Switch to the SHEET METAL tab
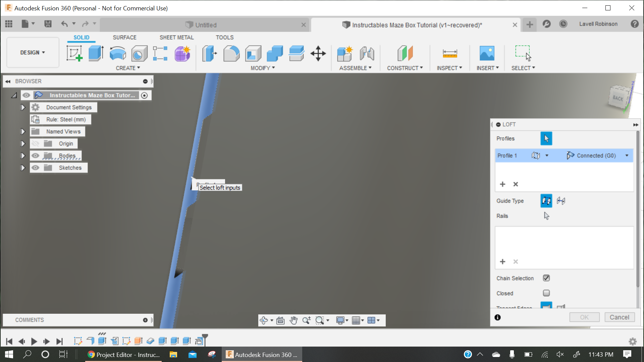 [176, 38]
